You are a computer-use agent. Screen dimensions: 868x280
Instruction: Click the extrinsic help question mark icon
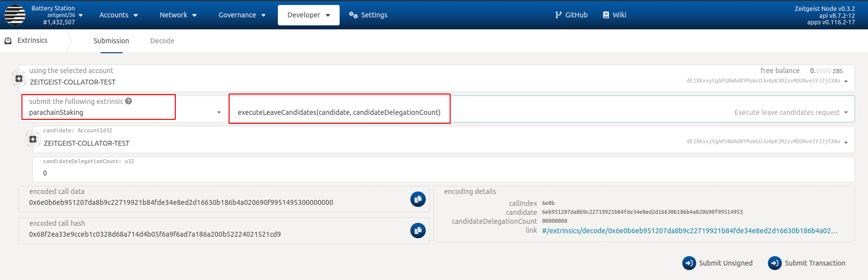(x=128, y=101)
